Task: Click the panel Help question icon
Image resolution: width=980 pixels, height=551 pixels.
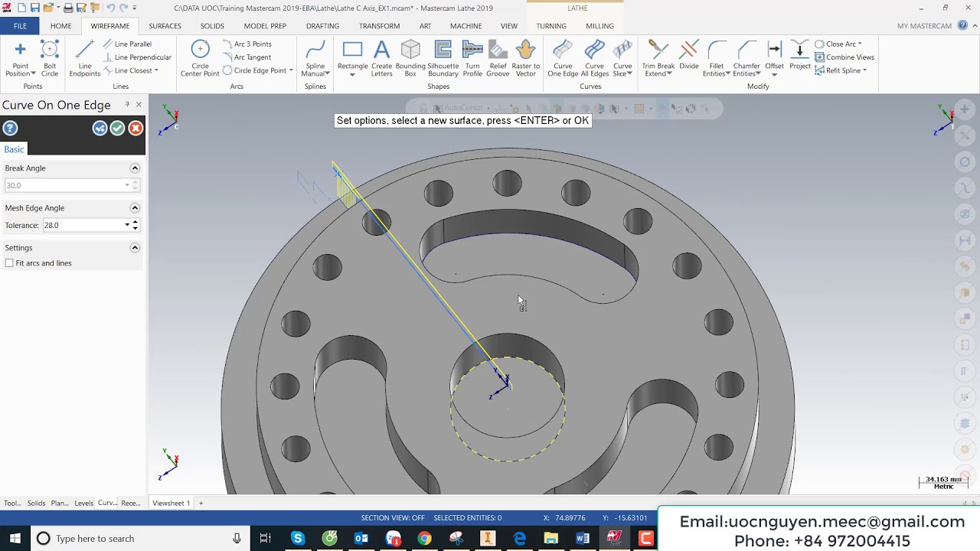Action: (x=10, y=129)
